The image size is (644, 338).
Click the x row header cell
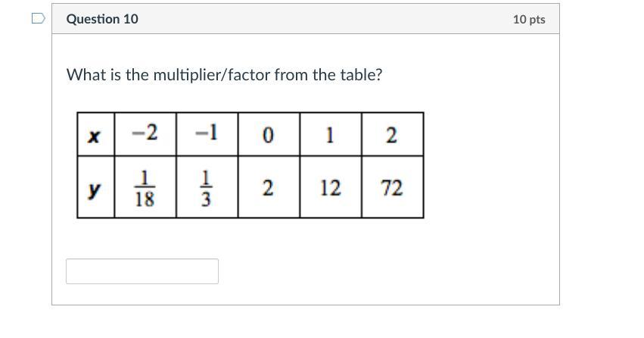tap(95, 135)
